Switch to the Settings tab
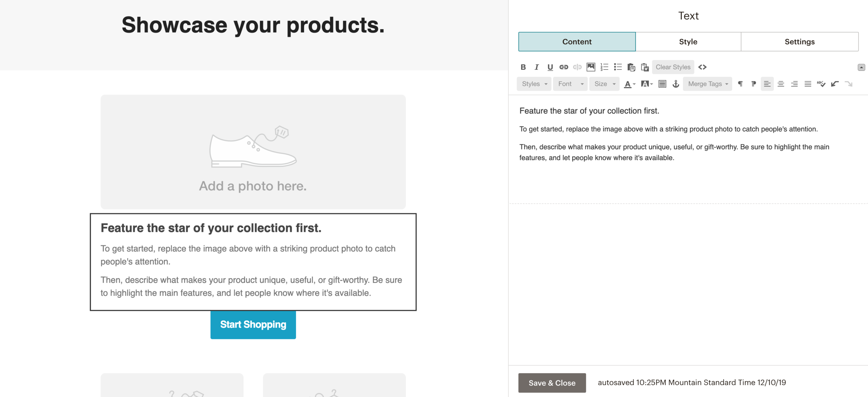This screenshot has height=397, width=868. tap(800, 41)
